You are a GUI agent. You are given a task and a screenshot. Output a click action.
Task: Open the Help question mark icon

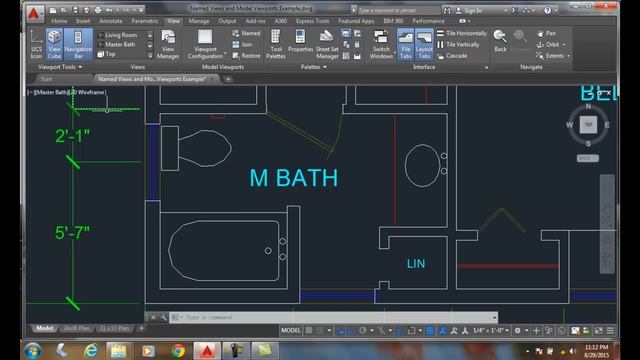pyautogui.click(x=547, y=11)
